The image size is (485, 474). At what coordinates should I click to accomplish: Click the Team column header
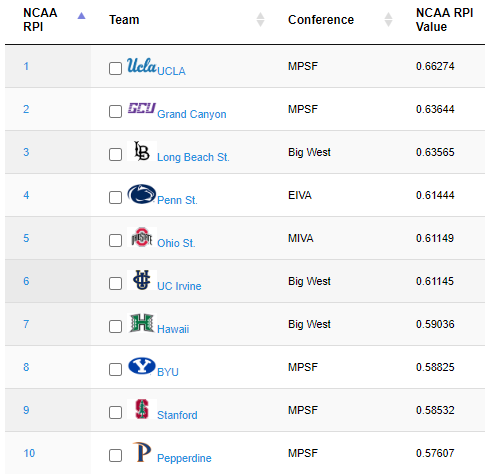pos(124,20)
